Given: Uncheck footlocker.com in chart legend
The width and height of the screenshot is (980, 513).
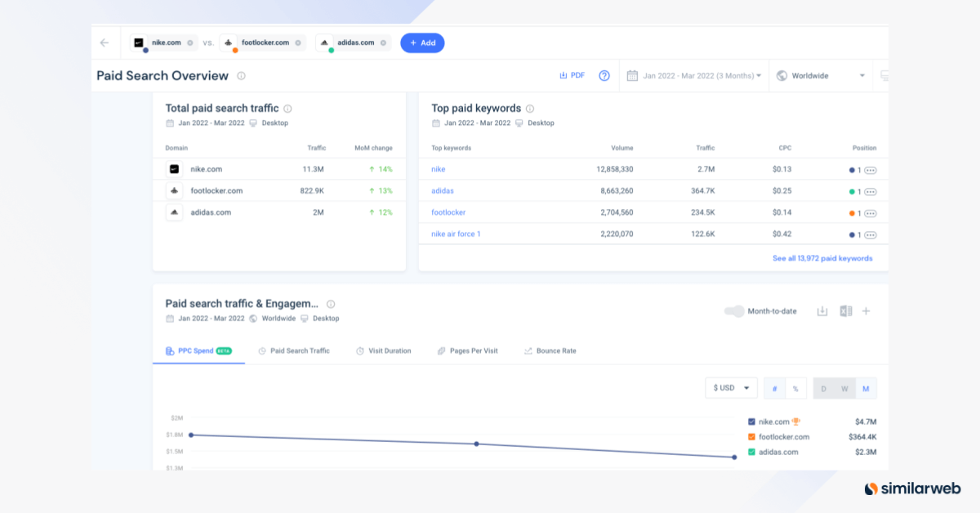Looking at the screenshot, I should point(751,437).
